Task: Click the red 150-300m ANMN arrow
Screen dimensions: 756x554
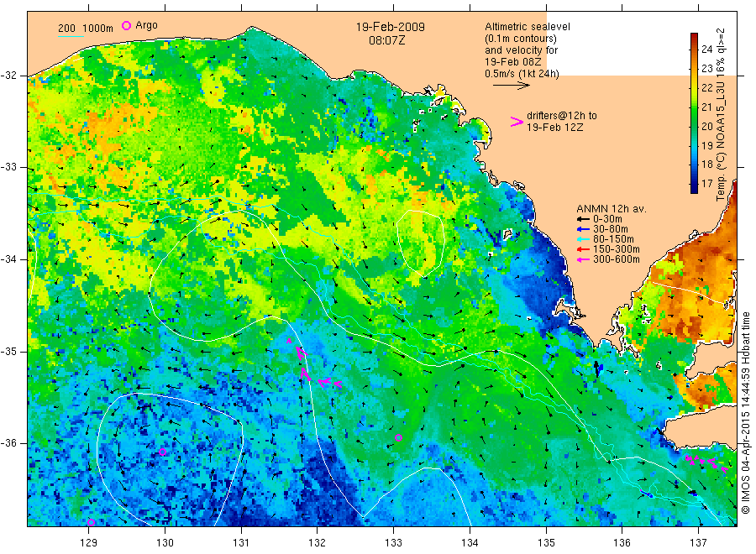Action: click(584, 249)
